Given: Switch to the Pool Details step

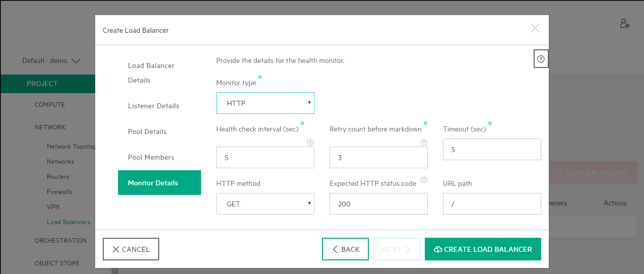Looking at the screenshot, I should point(147,131).
